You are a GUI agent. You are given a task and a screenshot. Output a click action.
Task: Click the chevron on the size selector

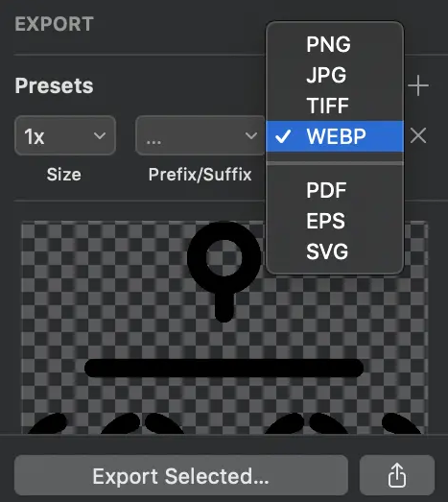[x=100, y=135]
